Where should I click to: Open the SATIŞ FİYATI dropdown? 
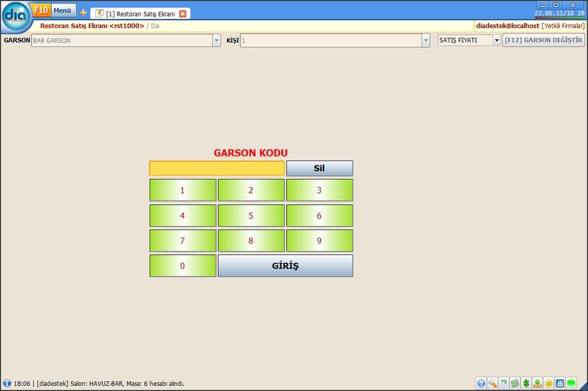pos(469,40)
